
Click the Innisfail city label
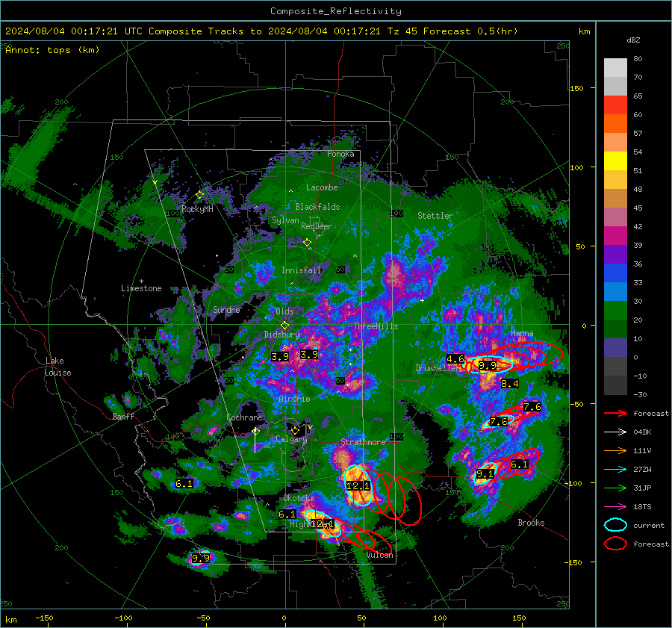pyautogui.click(x=301, y=270)
